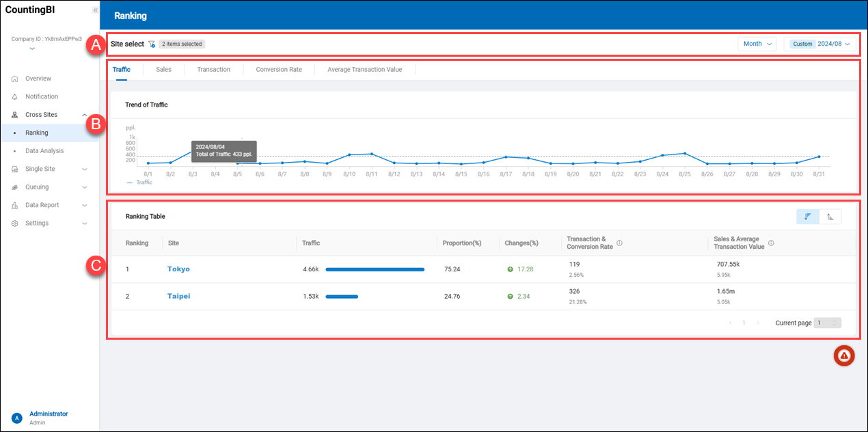The height and width of the screenshot is (432, 868).
Task: Click info icon beside Transaction & Conversion Rate
Action: [619, 243]
